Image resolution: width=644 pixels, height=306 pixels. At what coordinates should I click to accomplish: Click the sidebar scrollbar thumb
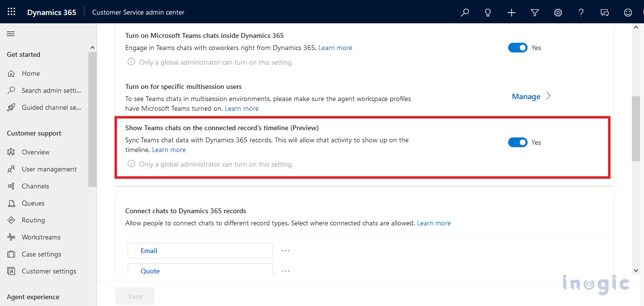tap(92, 119)
